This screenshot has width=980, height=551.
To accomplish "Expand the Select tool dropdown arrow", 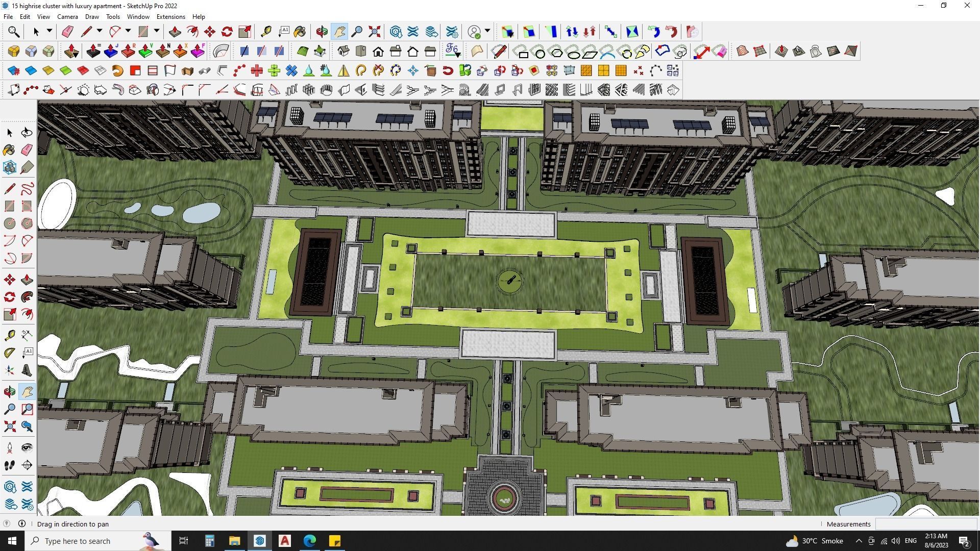I will [50, 32].
